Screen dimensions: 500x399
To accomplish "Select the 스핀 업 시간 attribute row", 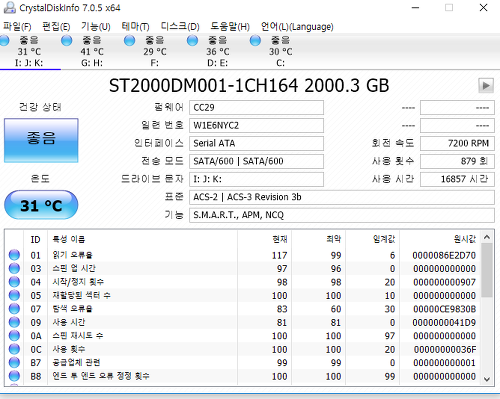I will [x=243, y=269].
